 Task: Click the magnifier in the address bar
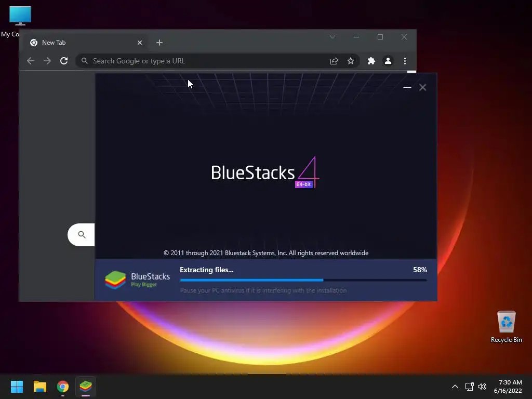click(85, 61)
